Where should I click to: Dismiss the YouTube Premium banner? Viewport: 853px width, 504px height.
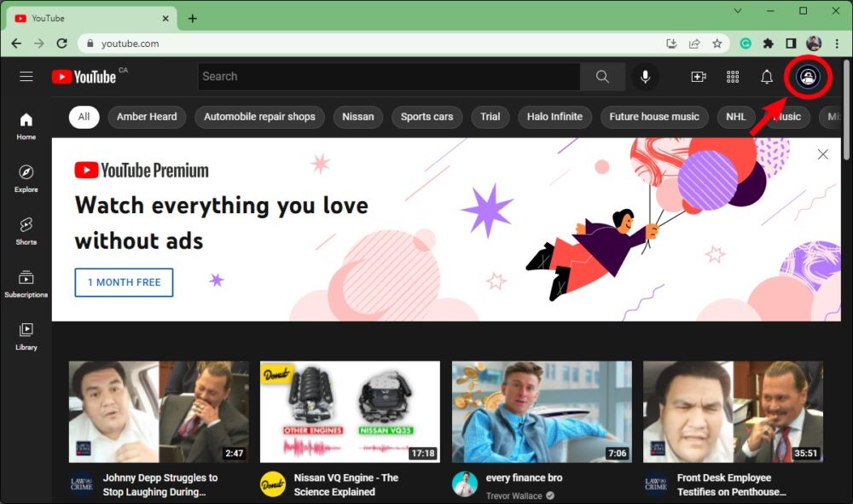tap(823, 154)
